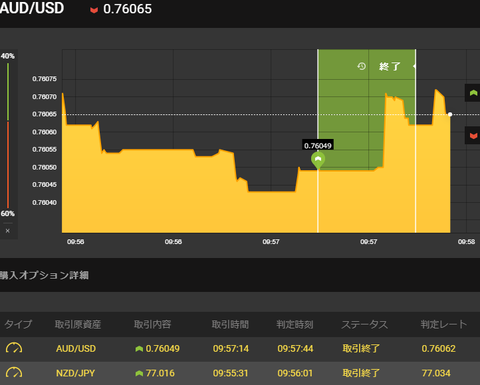
Task: Click the history clock icon beside 終了
Action: (361, 66)
